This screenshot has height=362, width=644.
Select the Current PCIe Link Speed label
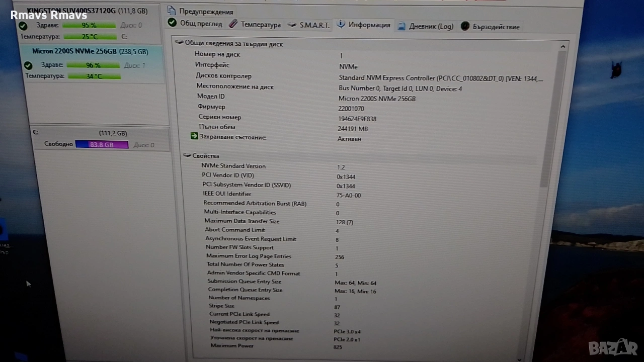pos(239,314)
